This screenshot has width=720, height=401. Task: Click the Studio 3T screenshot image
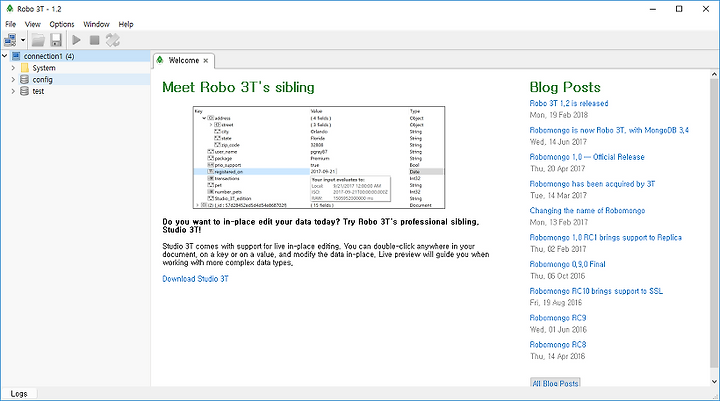pyautogui.click(x=319, y=158)
